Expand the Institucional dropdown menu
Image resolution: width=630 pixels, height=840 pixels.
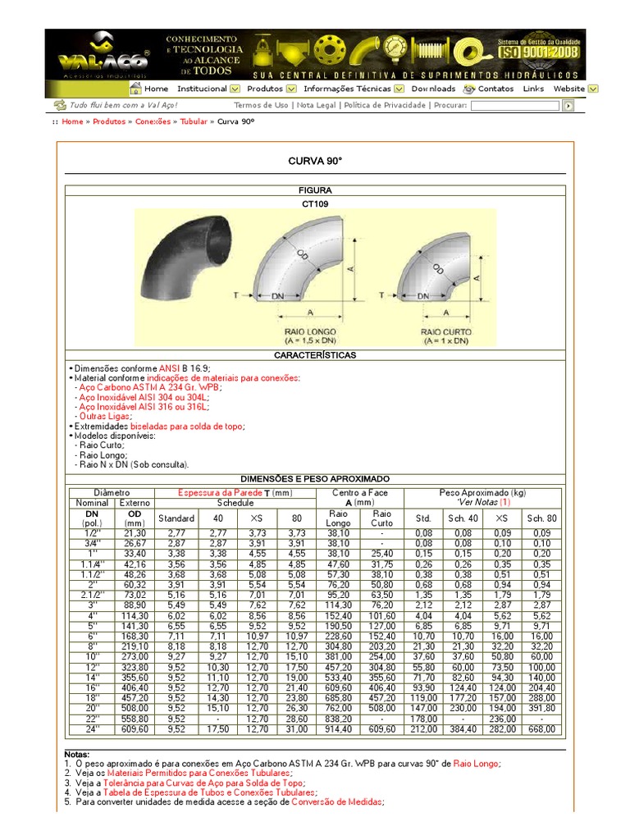235,89
